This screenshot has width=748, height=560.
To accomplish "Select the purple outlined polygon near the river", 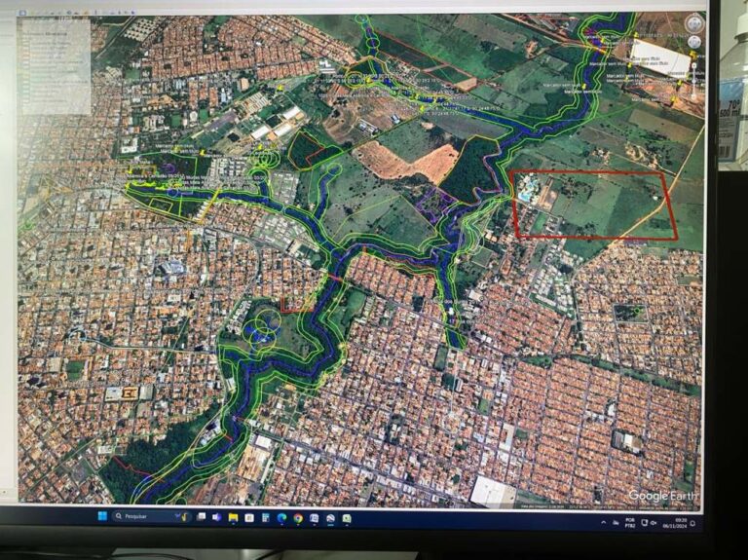I will (434, 202).
